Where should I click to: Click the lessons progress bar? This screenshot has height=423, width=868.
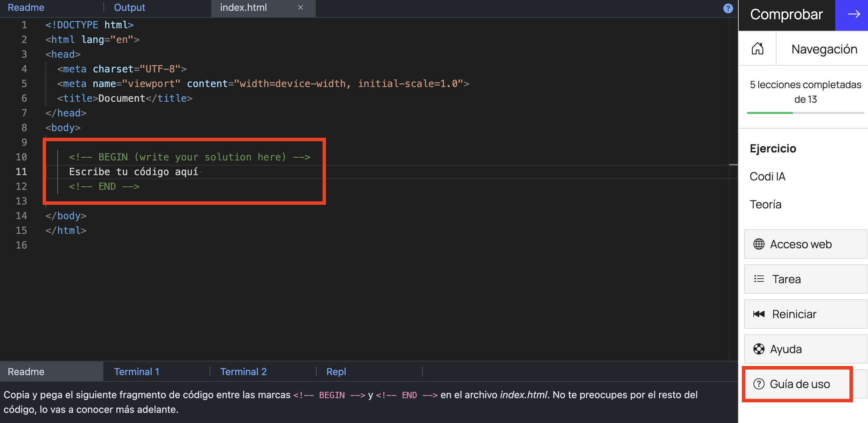click(805, 113)
